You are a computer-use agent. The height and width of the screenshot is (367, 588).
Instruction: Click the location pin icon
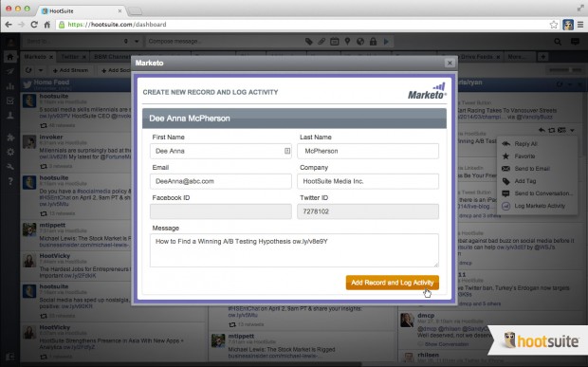pyautogui.click(x=347, y=41)
